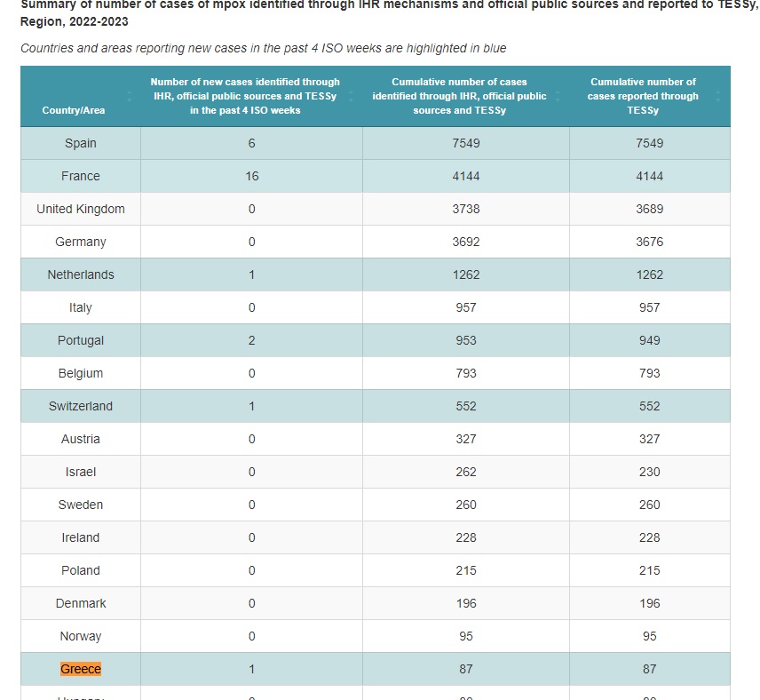This screenshot has height=700, width=760.
Task: Click the Netherlands country cell
Action: tap(81, 274)
